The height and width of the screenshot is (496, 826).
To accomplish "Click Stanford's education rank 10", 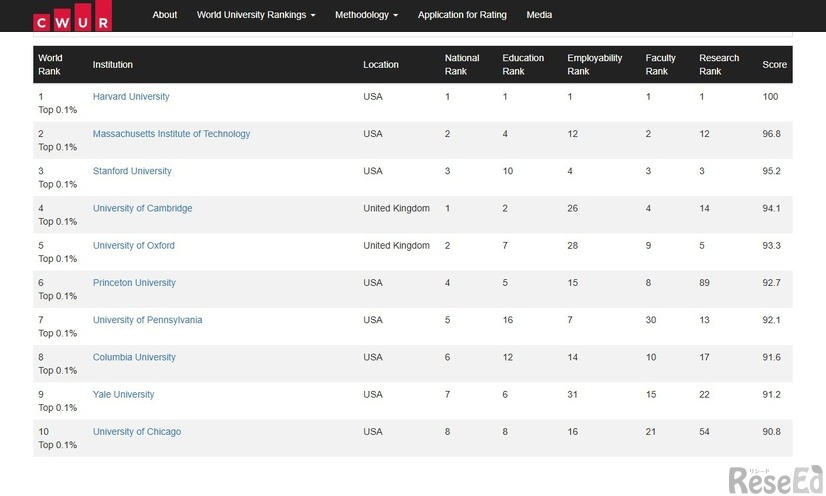I will [508, 171].
